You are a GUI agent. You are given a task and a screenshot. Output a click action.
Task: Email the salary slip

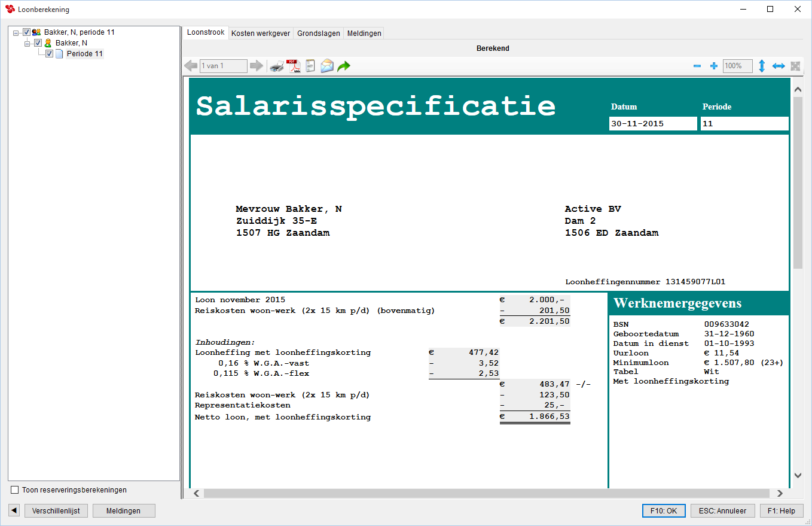point(326,66)
